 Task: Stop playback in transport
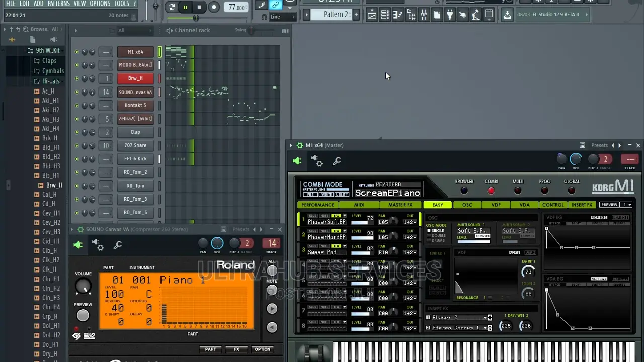(x=199, y=7)
